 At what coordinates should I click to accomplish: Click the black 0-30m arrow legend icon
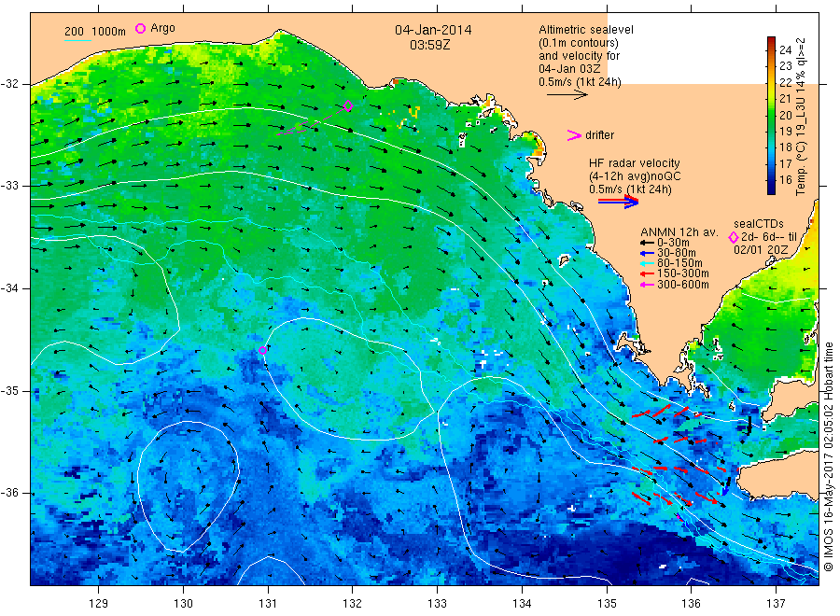tap(647, 243)
